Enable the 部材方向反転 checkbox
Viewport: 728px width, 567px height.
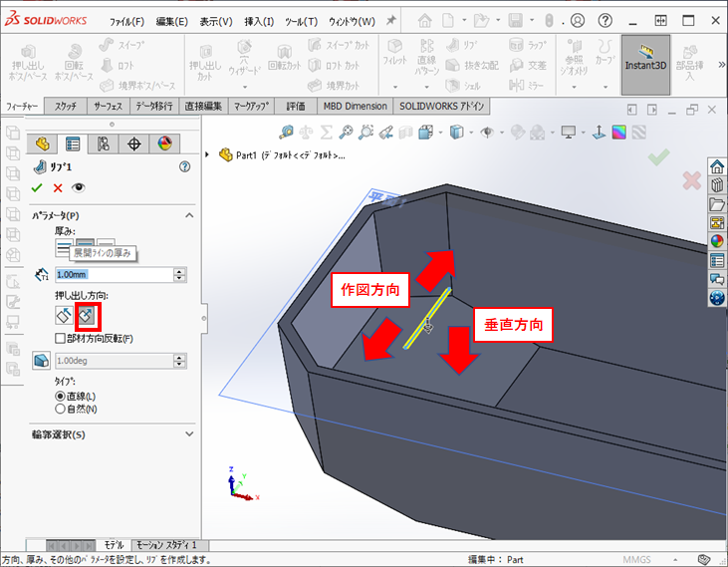(61, 338)
